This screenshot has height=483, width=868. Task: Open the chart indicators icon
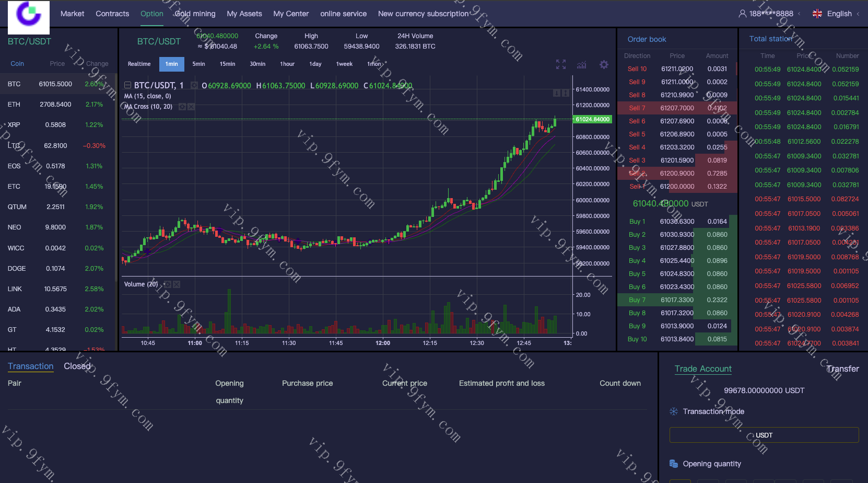coord(581,64)
